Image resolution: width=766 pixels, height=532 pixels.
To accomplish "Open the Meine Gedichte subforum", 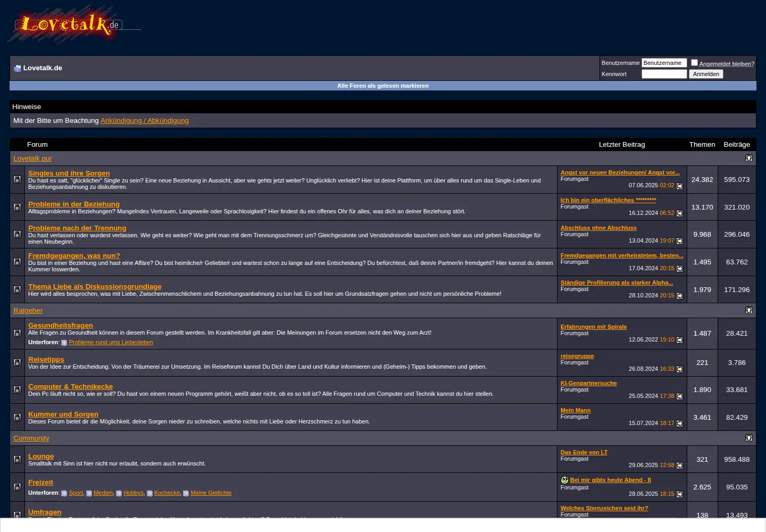I will 211,493.
